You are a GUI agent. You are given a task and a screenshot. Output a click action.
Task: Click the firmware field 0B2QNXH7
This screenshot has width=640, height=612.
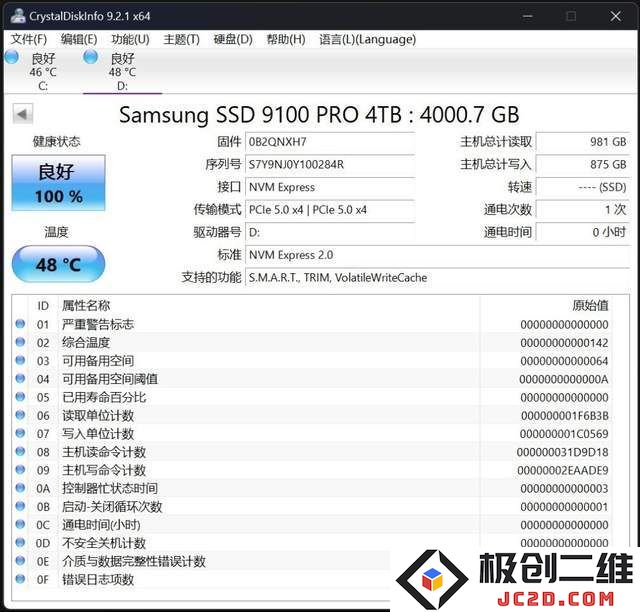pos(330,142)
